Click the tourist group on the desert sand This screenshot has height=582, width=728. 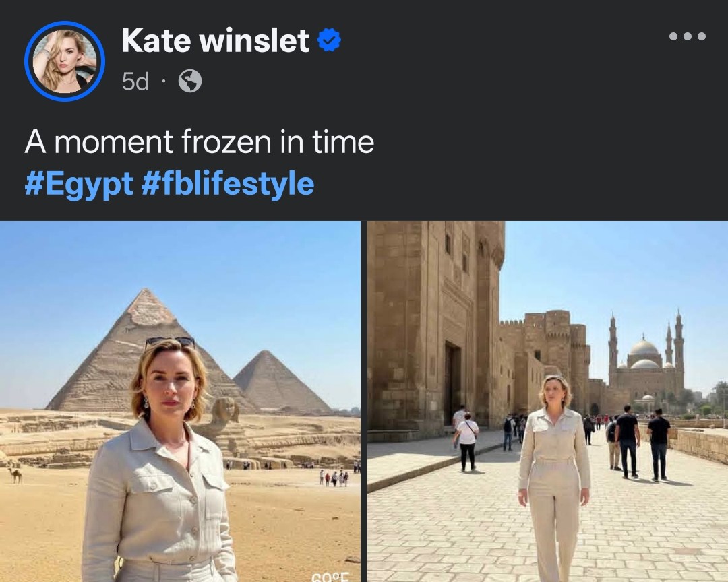coord(334,478)
